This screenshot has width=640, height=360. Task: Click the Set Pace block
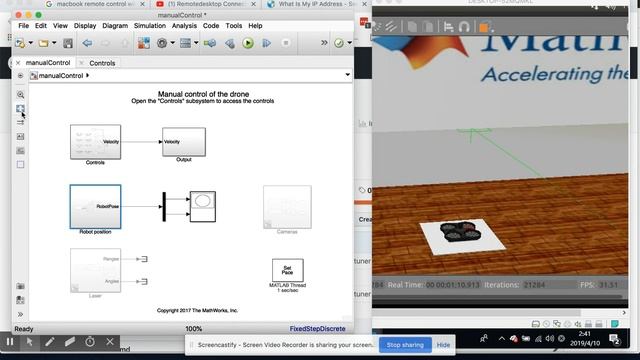click(x=288, y=270)
